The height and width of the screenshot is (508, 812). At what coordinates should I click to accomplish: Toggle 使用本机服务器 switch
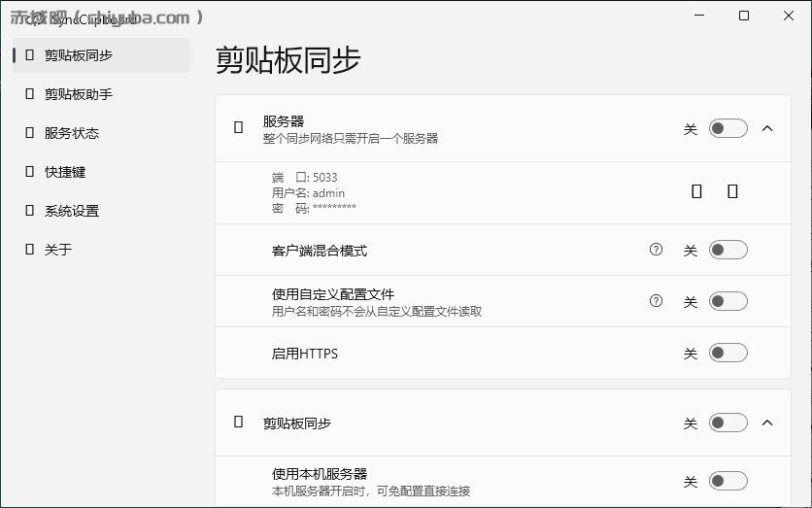click(x=728, y=481)
